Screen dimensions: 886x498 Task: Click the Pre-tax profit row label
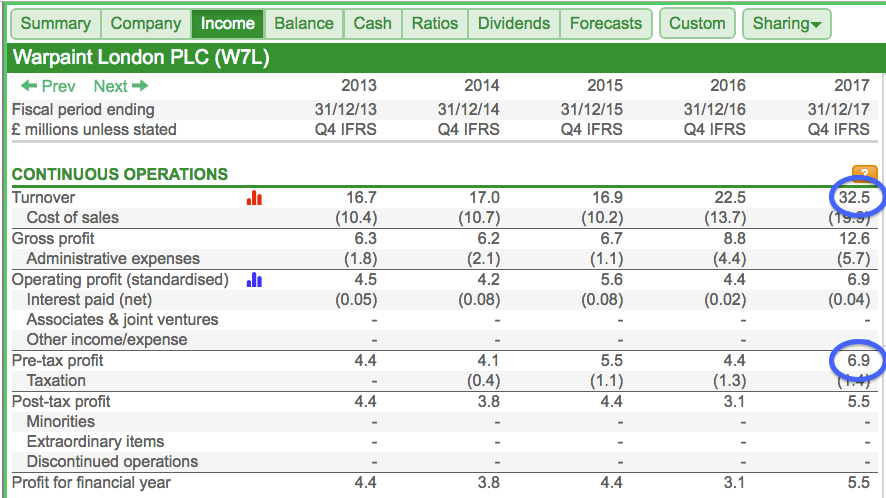[x=58, y=360]
